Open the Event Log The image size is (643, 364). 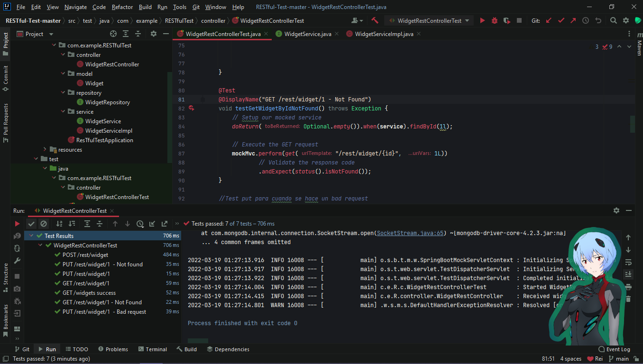[615, 349]
